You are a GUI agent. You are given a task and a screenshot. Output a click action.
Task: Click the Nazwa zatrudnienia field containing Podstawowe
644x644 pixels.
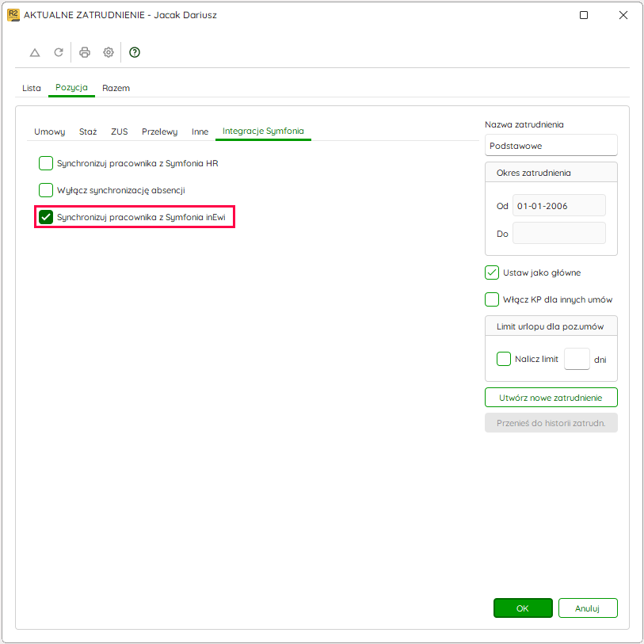click(x=551, y=146)
